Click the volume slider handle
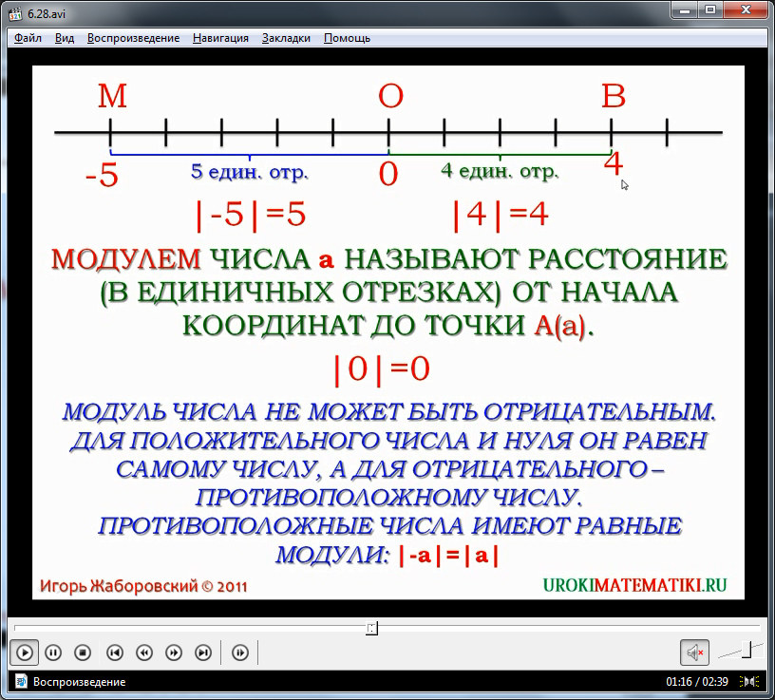Image resolution: width=775 pixels, height=700 pixels. click(x=747, y=650)
